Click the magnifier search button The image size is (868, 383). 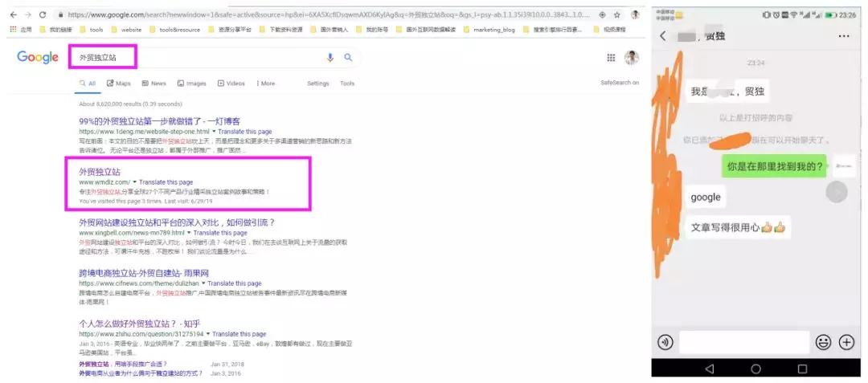coord(348,57)
